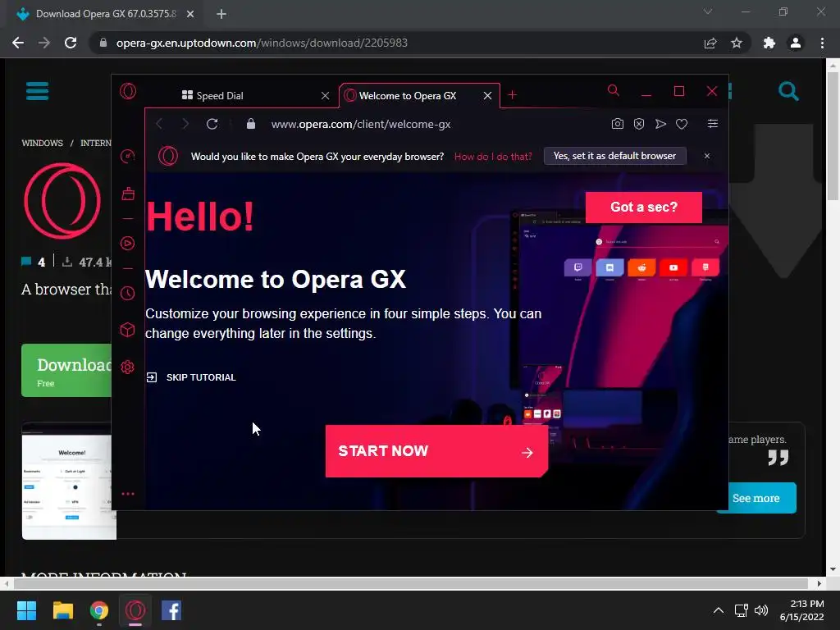
Task: Open the clock showing 2:13 PM
Action: (x=801, y=610)
